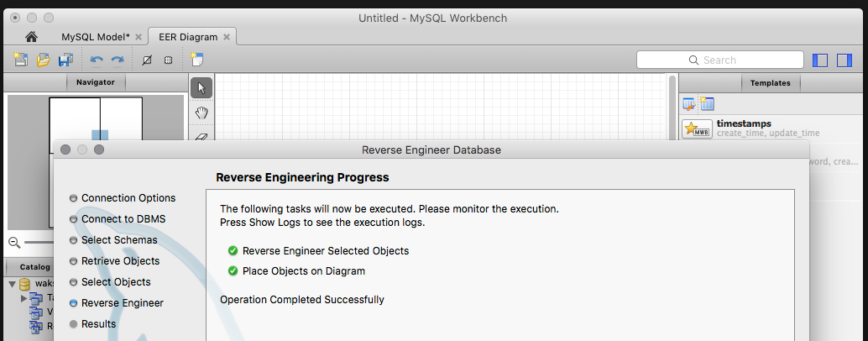This screenshot has height=341, width=868.
Task: Save the model with the floppy icon
Action: click(65, 60)
